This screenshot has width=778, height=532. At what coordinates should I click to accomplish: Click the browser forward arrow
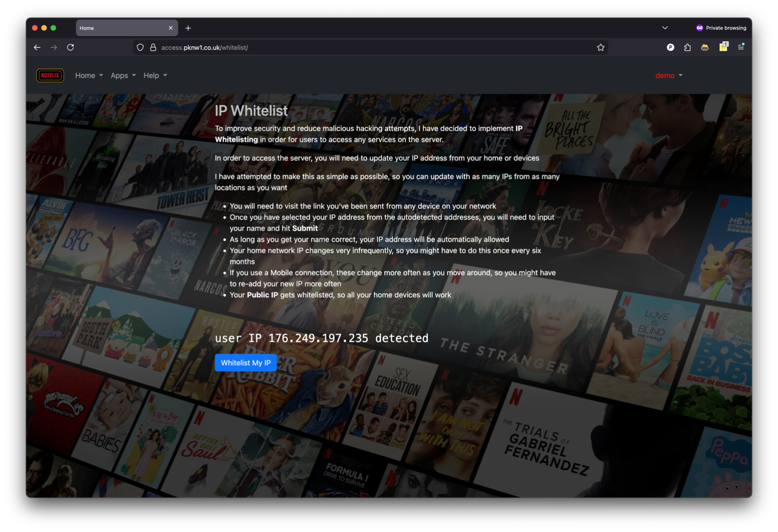coord(54,47)
